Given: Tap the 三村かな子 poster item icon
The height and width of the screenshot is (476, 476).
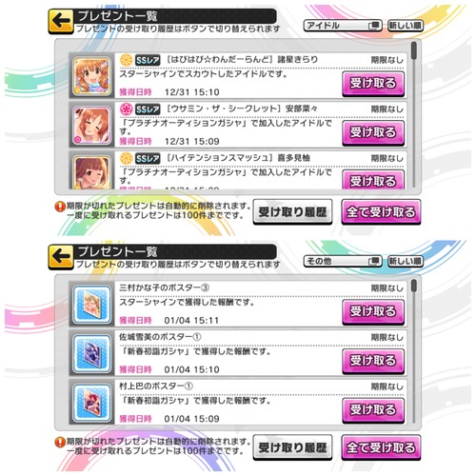Looking at the screenshot, I should point(91,304).
